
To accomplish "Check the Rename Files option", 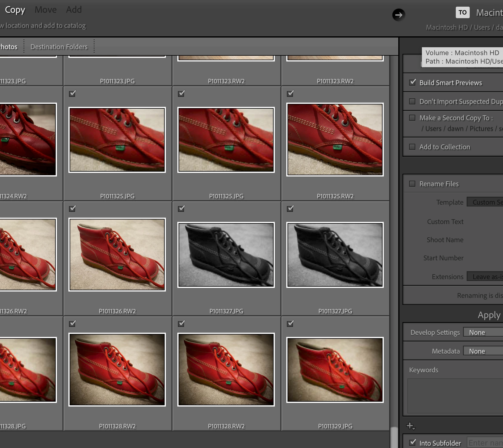I will (412, 184).
